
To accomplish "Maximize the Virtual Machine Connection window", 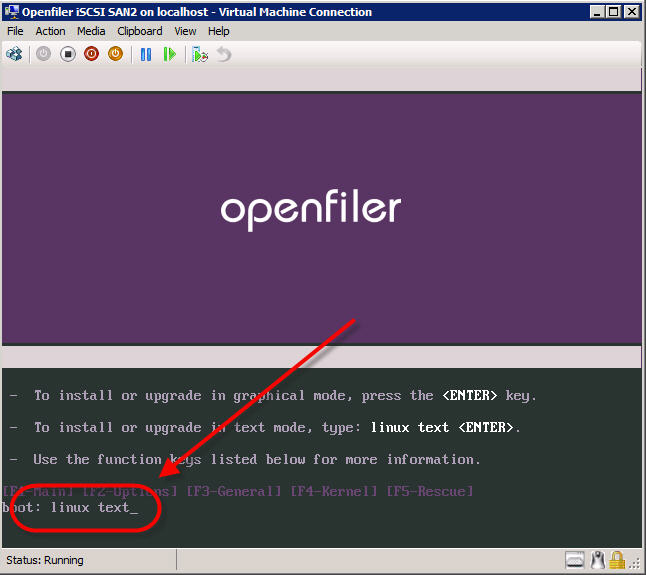I will (611, 12).
